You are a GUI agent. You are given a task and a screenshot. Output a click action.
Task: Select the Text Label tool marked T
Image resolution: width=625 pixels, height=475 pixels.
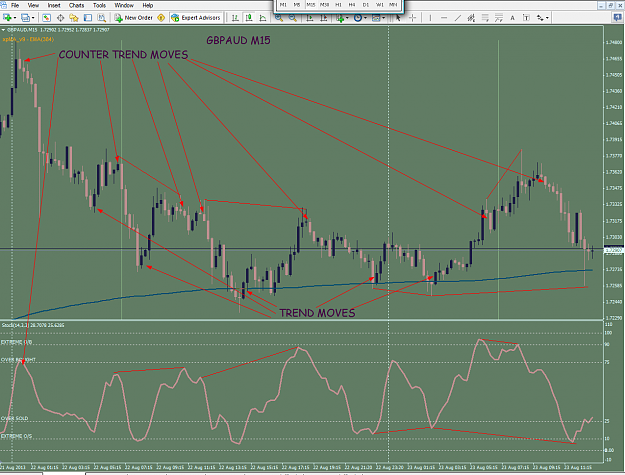pyautogui.click(x=526, y=18)
